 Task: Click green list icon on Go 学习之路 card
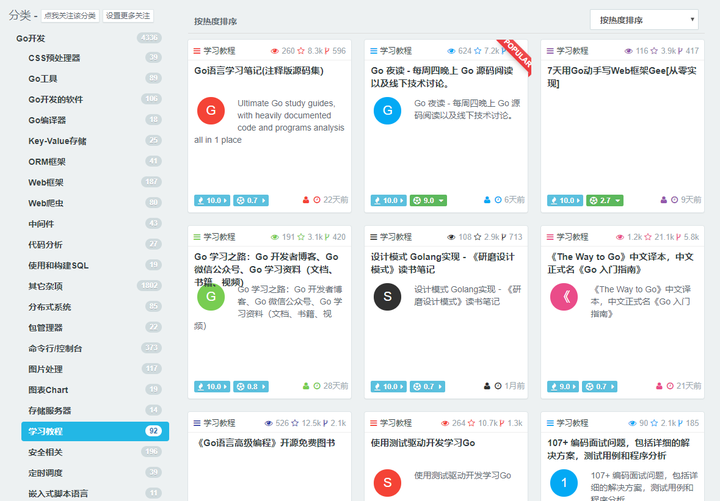click(x=197, y=237)
